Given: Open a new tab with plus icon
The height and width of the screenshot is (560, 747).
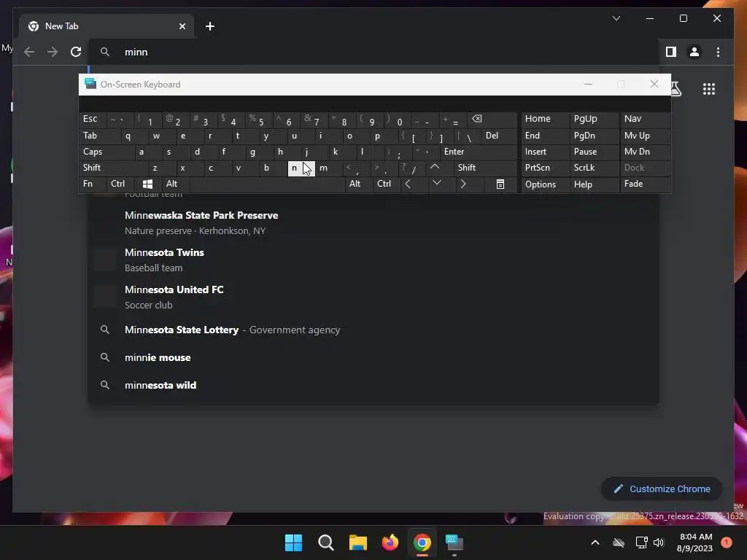Looking at the screenshot, I should pyautogui.click(x=210, y=26).
